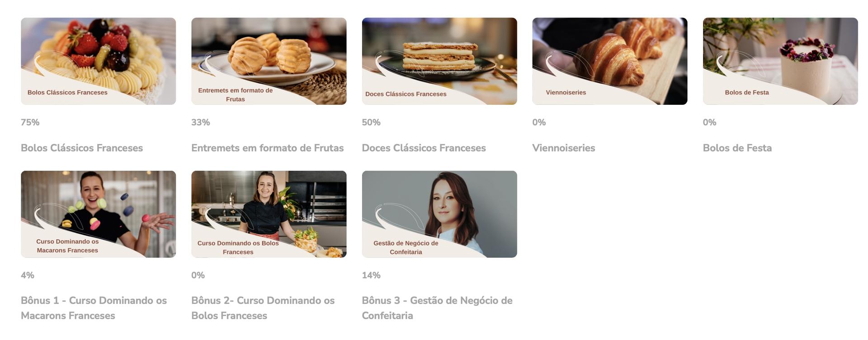Click the 50% progress label
The image size is (868, 340).
tap(371, 122)
